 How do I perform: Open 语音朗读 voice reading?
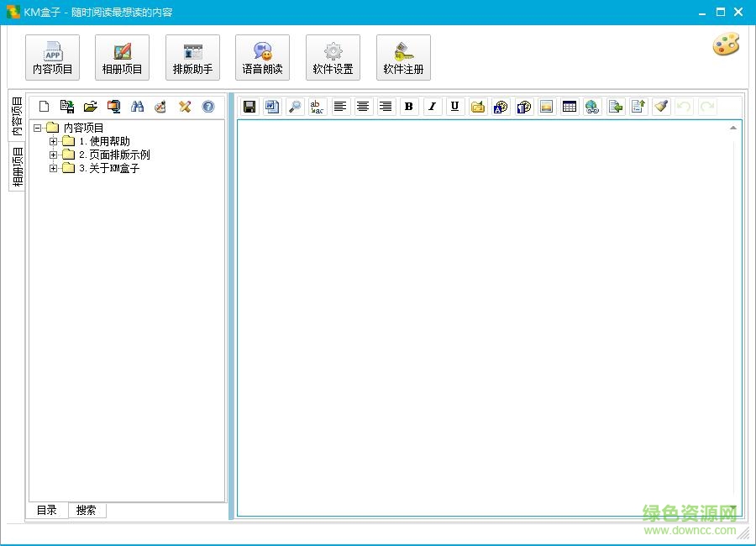click(x=262, y=56)
